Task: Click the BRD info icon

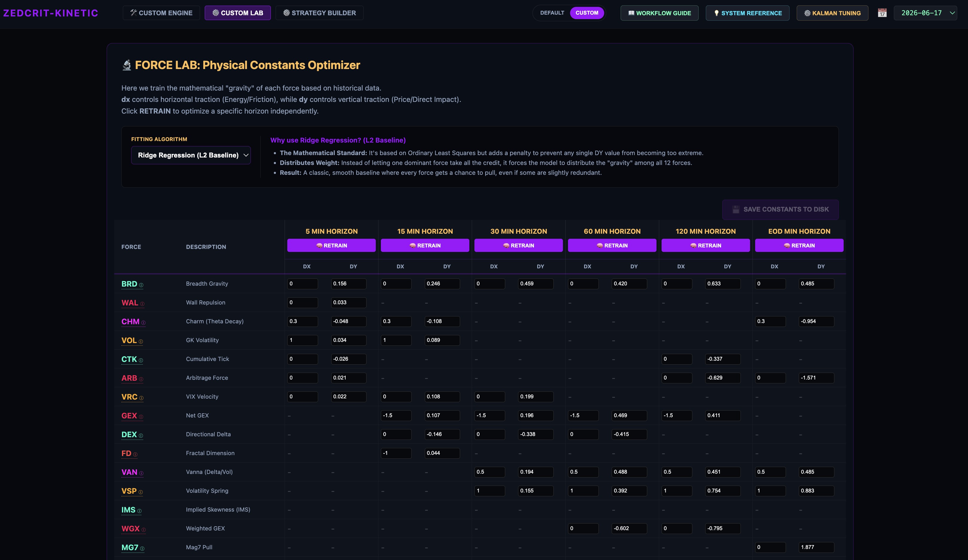Action: click(x=141, y=285)
